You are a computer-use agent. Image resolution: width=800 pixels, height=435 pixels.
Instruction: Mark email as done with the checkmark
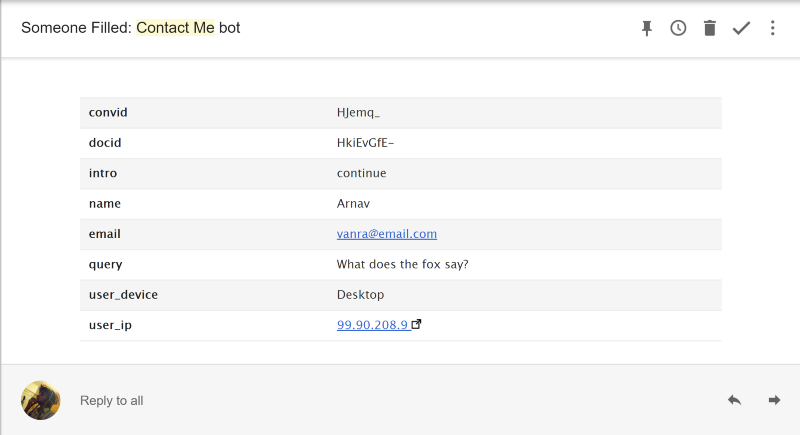coord(741,28)
